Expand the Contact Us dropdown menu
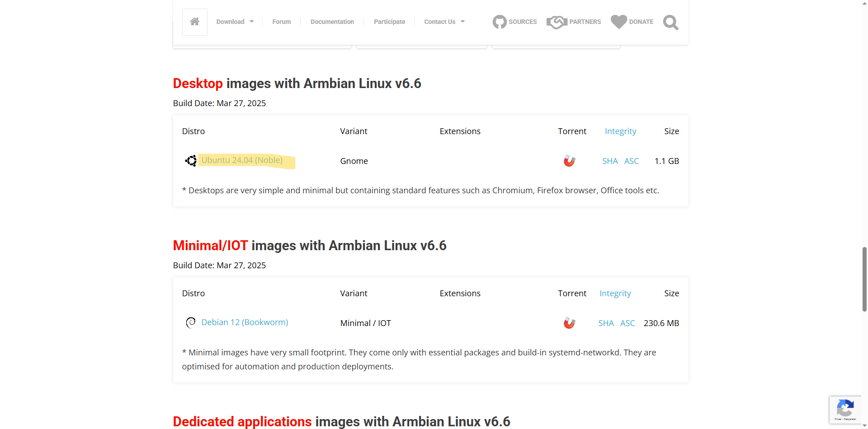Screen dimensions: 868x429 (444, 22)
